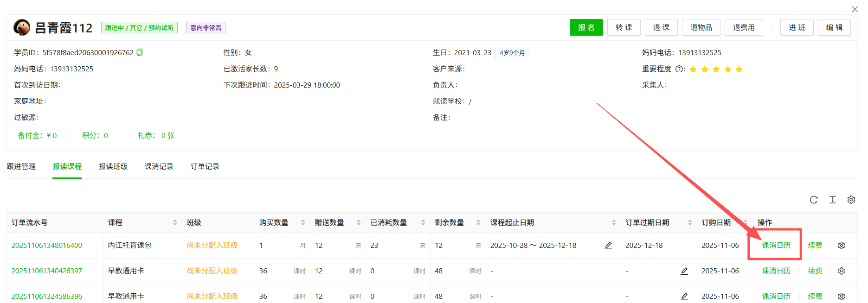Open the row height adjustment icon

pyautogui.click(x=833, y=200)
